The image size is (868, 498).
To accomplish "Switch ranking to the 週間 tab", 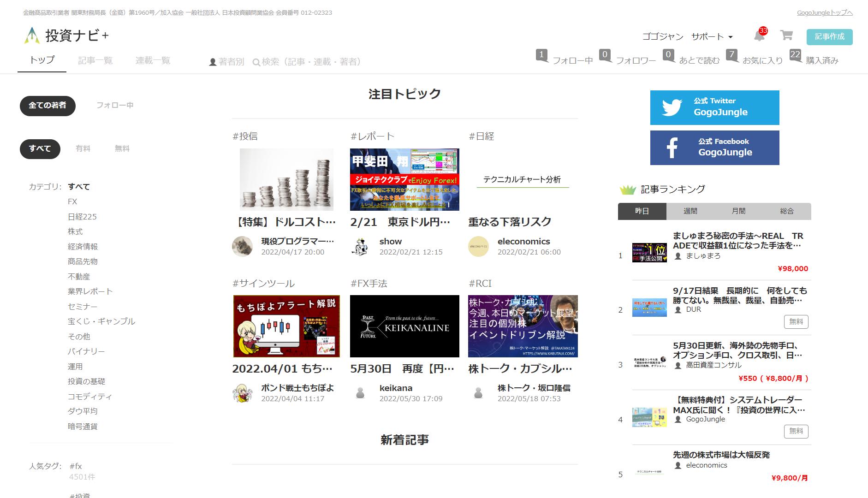I will [x=690, y=211].
